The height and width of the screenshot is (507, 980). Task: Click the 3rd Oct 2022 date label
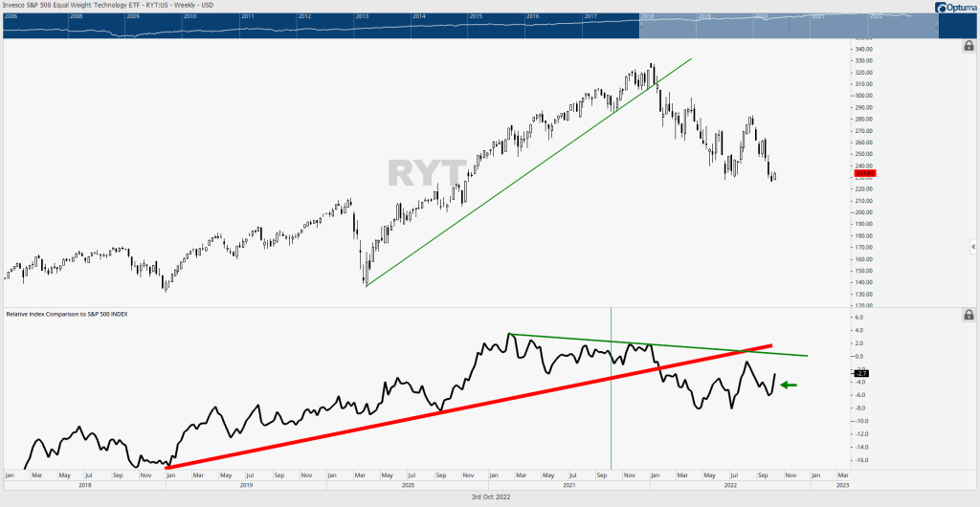click(x=489, y=496)
